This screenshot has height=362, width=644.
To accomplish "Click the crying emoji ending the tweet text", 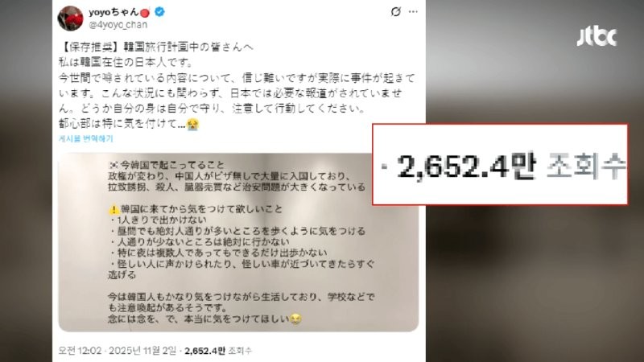I will [192, 124].
